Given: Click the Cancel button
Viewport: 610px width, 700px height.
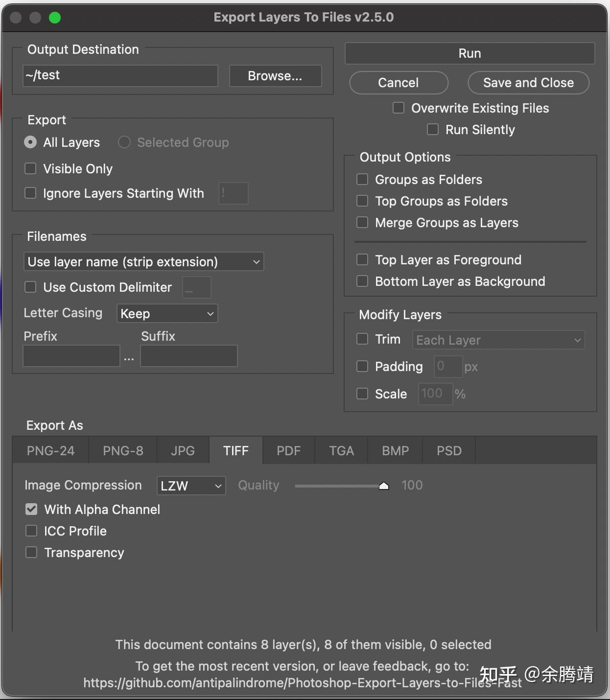Looking at the screenshot, I should (399, 83).
